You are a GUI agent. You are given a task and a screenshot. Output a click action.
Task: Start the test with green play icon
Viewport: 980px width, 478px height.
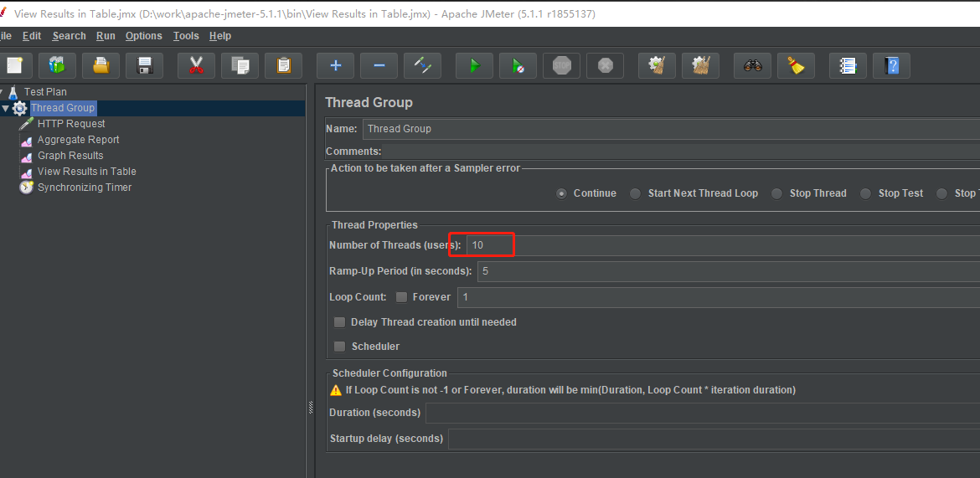tap(474, 65)
